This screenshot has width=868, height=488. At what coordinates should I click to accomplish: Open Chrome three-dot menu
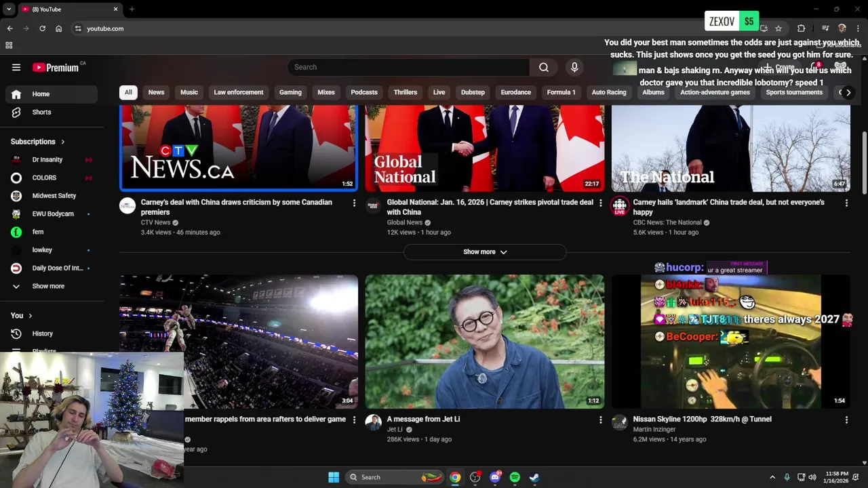[859, 28]
